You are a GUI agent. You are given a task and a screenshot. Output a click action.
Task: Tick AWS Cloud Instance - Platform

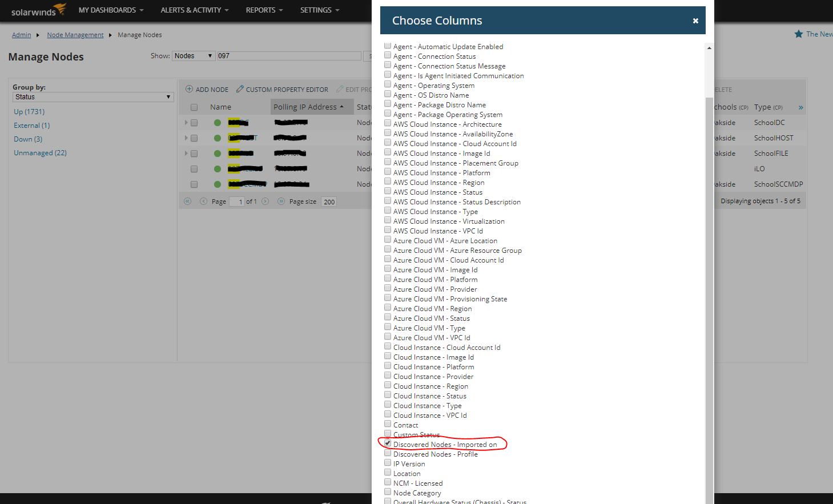pyautogui.click(x=388, y=172)
